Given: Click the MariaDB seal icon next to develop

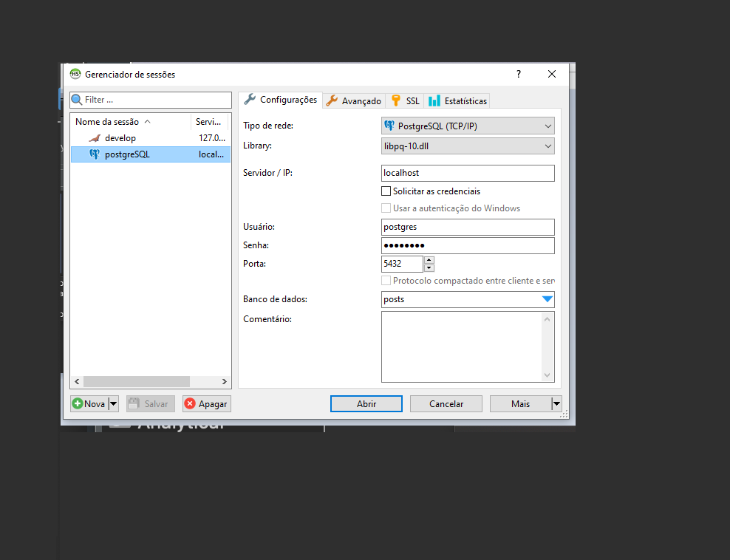Looking at the screenshot, I should click(x=95, y=138).
